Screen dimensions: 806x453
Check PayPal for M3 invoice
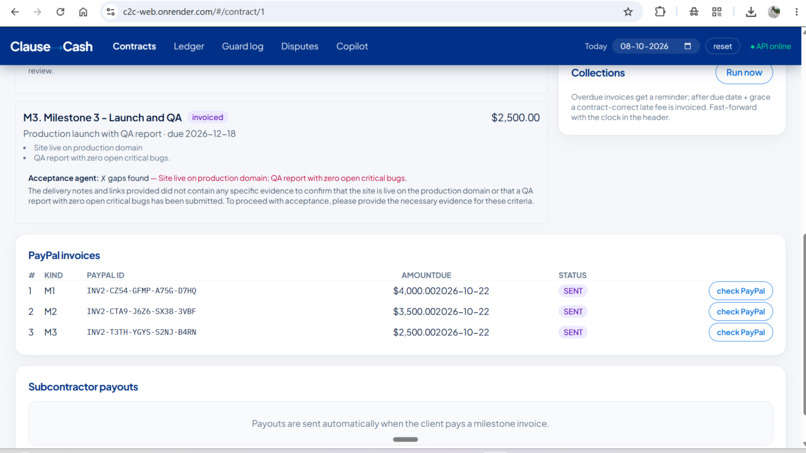[x=740, y=332]
